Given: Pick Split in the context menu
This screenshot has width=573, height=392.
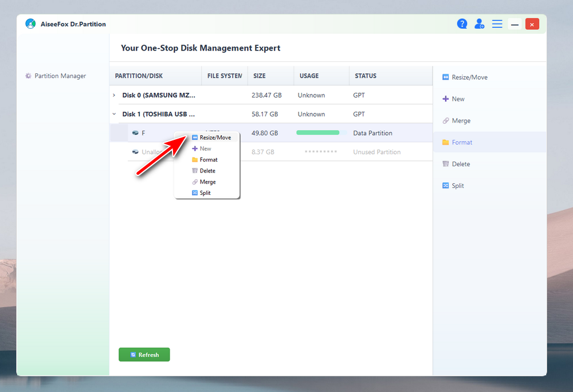Looking at the screenshot, I should [x=205, y=193].
